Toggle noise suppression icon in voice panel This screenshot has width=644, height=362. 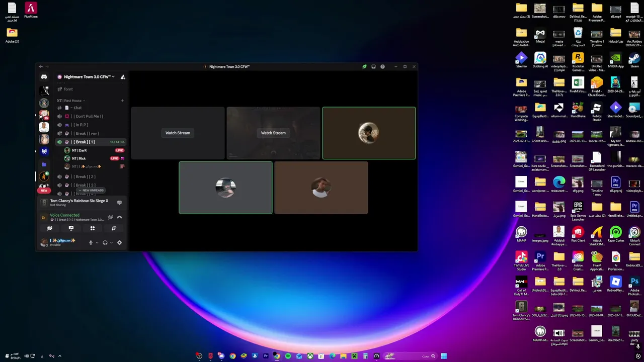coord(110,217)
